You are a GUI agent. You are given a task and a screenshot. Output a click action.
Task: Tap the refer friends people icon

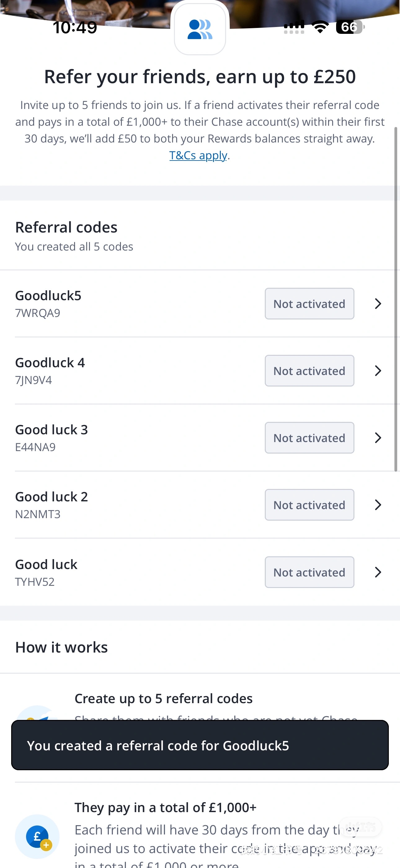(x=200, y=30)
